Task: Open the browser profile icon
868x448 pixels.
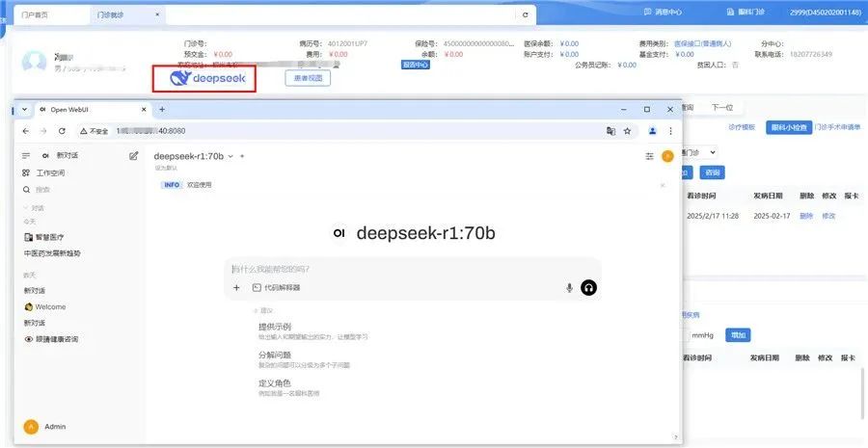Action: click(653, 131)
